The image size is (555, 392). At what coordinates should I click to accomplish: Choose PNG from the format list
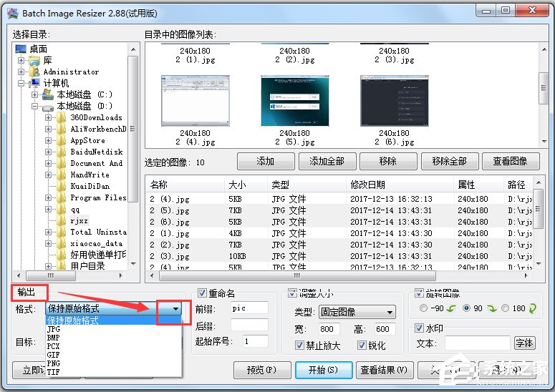click(114, 363)
